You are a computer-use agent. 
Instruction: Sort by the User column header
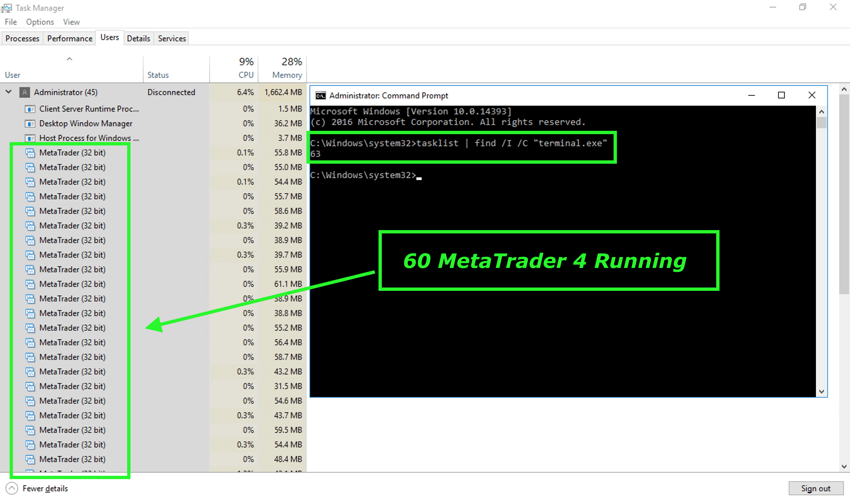click(71, 69)
